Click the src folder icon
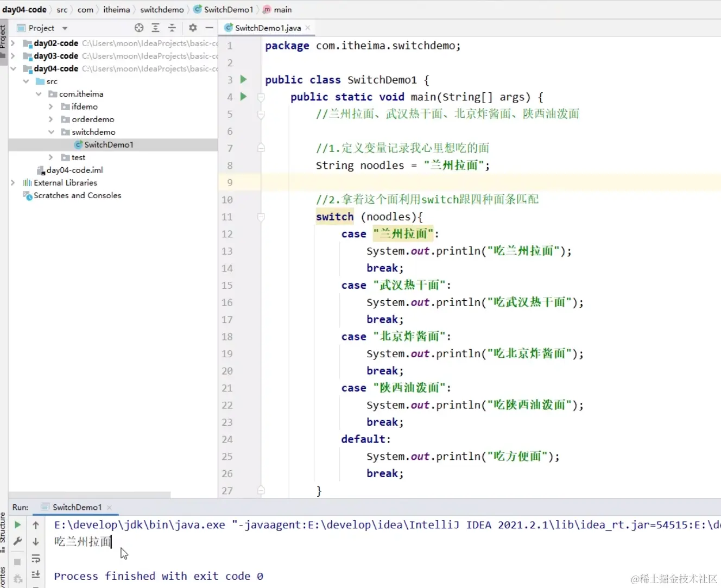 point(40,81)
